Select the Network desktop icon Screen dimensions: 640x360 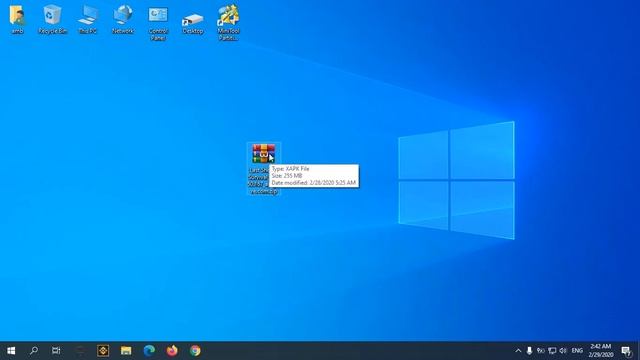[x=123, y=19]
